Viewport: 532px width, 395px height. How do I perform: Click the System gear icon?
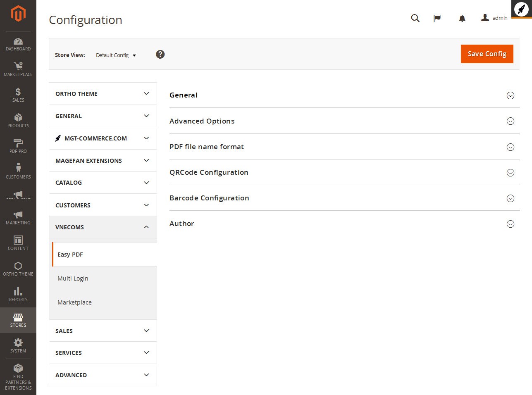[x=18, y=345]
